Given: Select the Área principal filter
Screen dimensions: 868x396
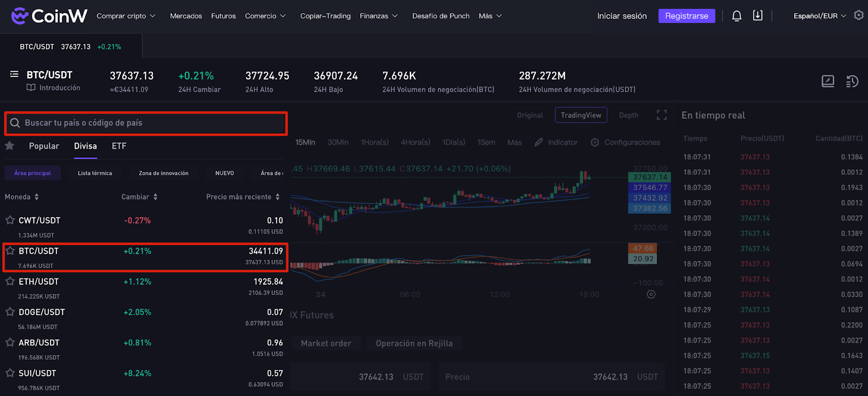Looking at the screenshot, I should [x=33, y=173].
